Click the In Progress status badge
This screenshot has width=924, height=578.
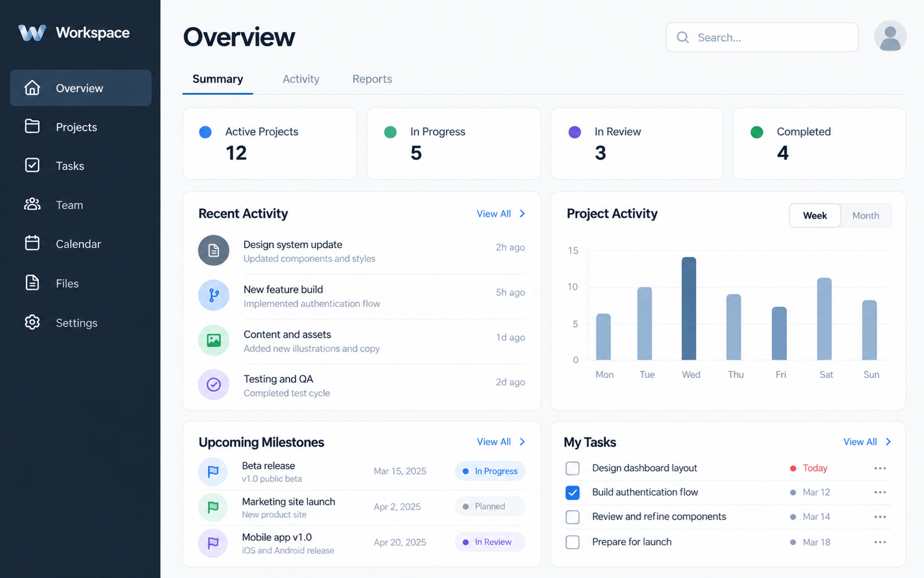tap(490, 471)
